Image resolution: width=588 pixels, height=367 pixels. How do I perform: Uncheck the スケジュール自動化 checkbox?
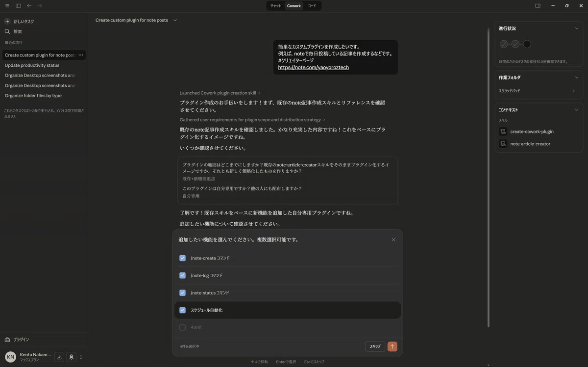click(182, 310)
